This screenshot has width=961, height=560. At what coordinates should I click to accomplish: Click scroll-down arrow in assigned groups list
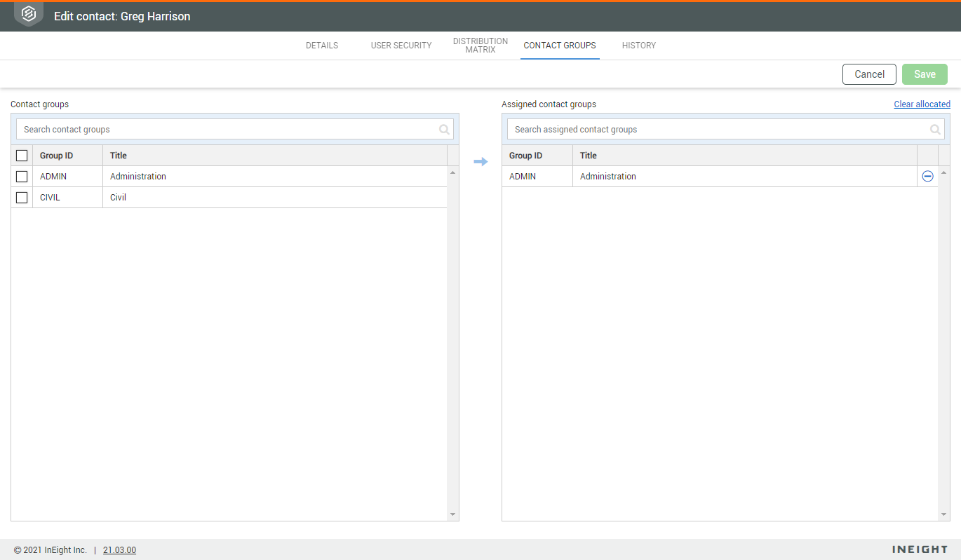coord(943,514)
